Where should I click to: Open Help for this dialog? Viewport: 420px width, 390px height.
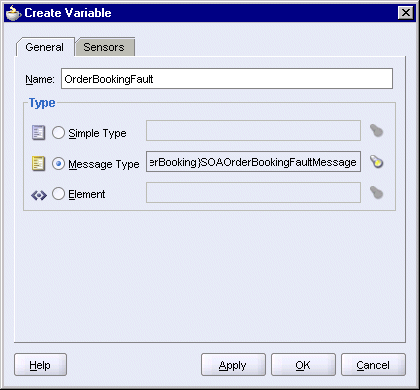coord(40,365)
